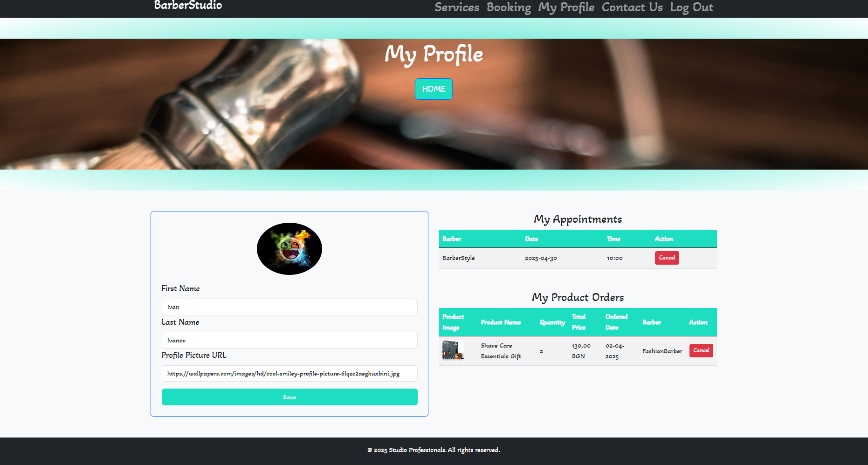Cancel the BarberStyle appointment

(667, 258)
